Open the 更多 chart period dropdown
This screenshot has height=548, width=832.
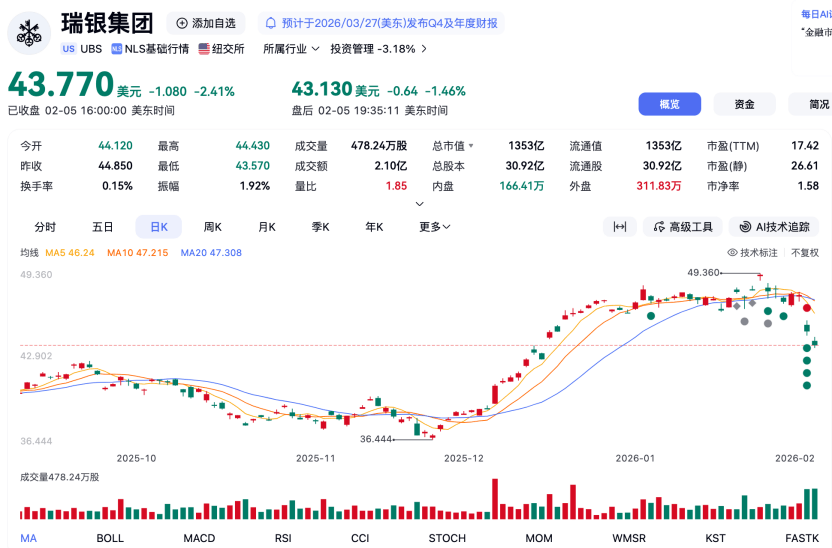434,227
